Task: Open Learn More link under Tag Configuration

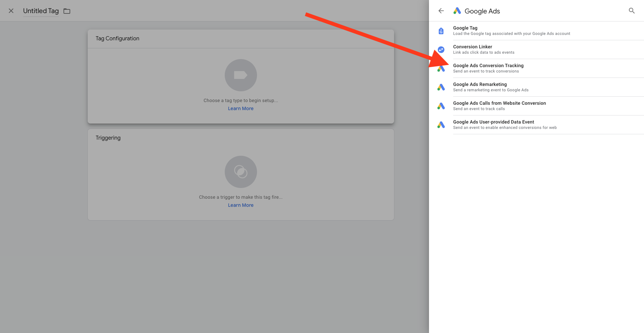Action: point(241,108)
